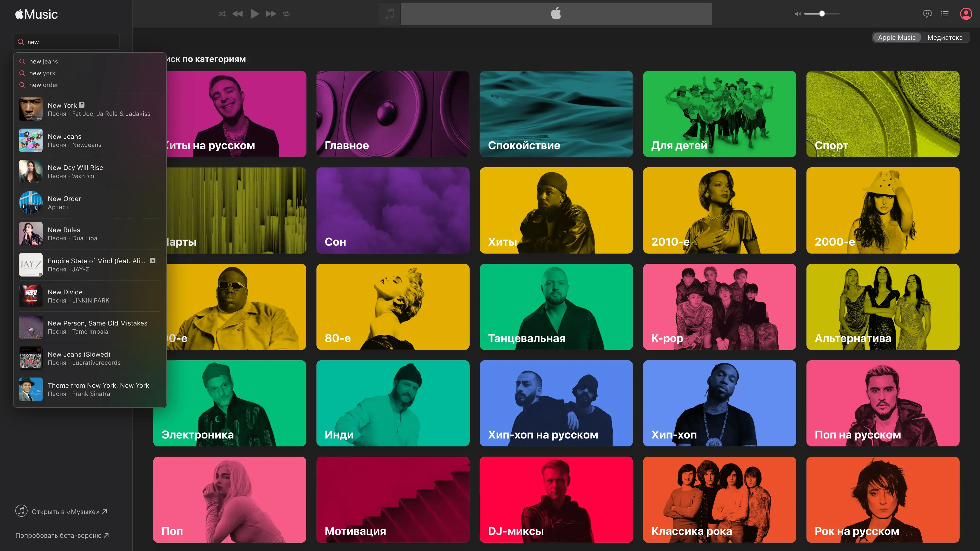Show the play queue list icon
The image size is (980, 551).
coord(945,14)
